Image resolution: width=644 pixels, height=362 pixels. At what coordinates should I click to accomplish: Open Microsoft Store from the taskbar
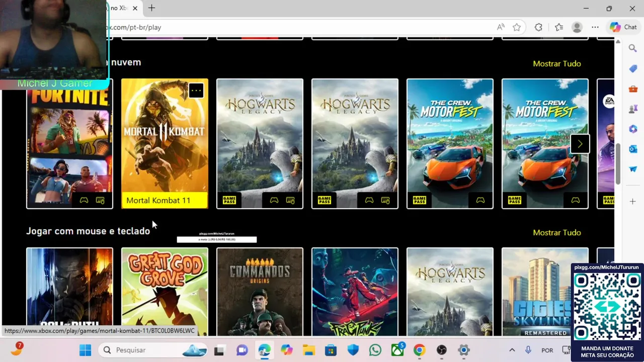pos(331,350)
